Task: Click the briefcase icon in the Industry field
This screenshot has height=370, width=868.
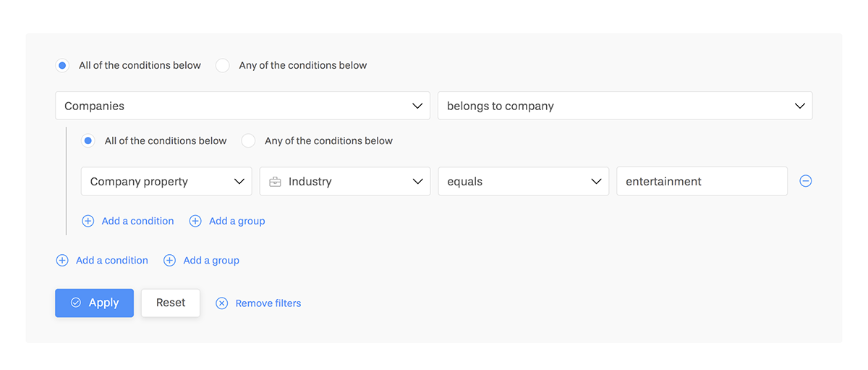Action: click(275, 182)
